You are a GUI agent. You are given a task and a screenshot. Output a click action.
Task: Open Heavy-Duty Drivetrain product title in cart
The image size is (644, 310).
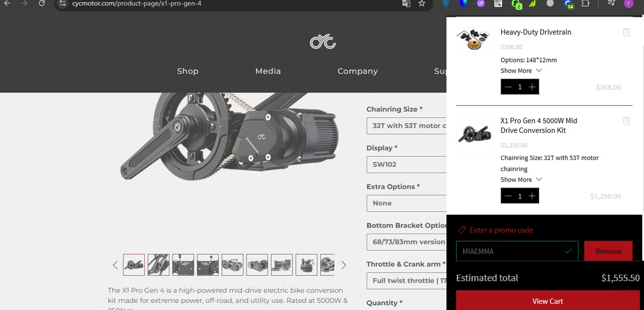click(x=536, y=32)
